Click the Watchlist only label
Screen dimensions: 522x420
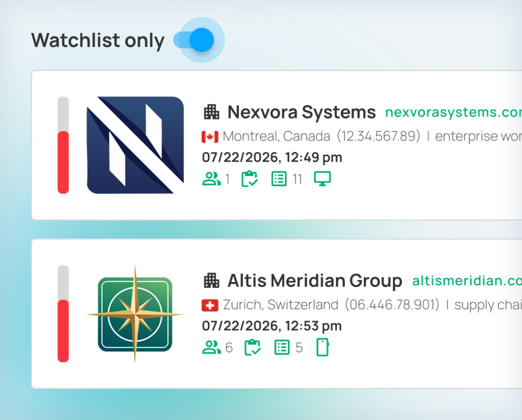(x=98, y=41)
